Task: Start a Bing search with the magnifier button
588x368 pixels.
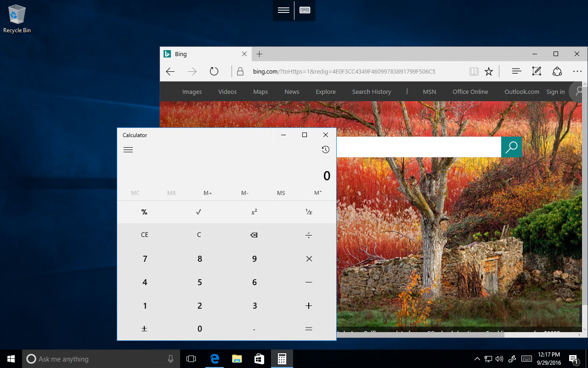Action: click(511, 147)
